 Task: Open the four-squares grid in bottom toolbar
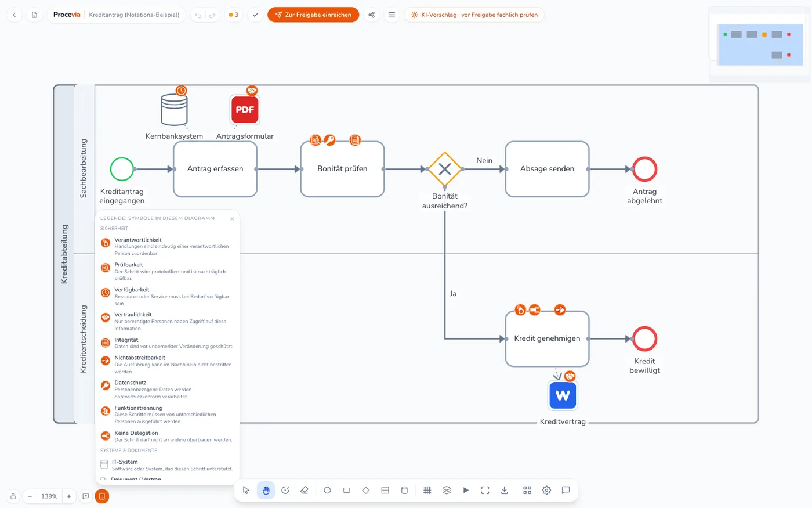point(527,491)
